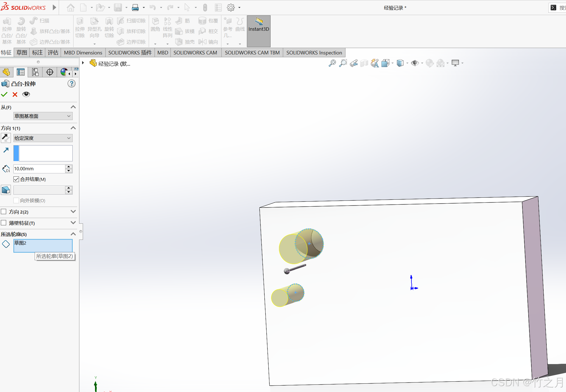Image resolution: width=566 pixels, height=392 pixels.
Task: Toggle the detailed preview eye icon
Action: [x=26, y=94]
